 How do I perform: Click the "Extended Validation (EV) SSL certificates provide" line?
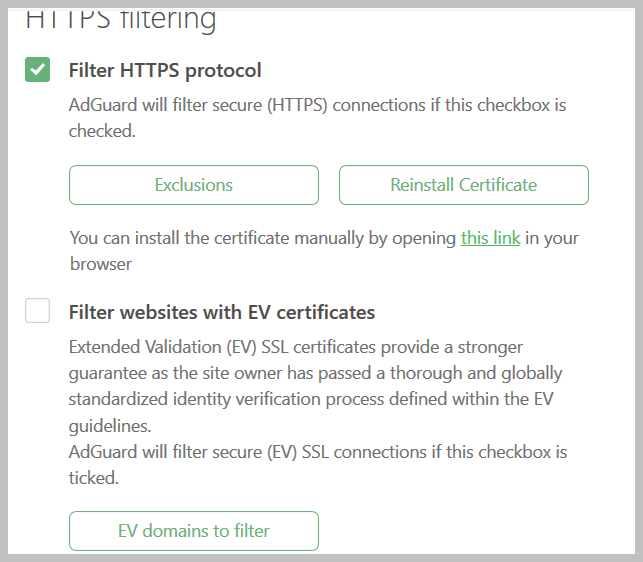click(295, 348)
